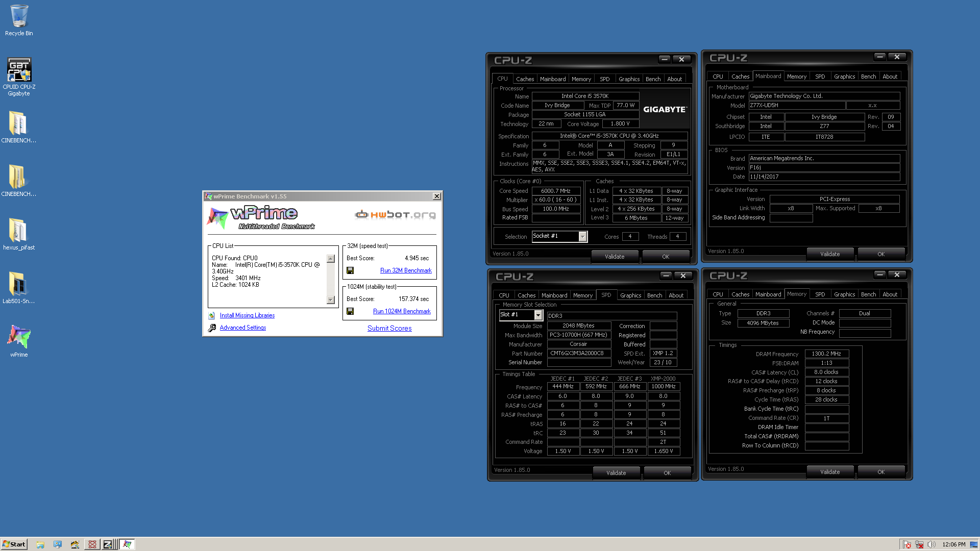Click Validate in the Mainboard window
980x551 pixels.
tap(830, 254)
